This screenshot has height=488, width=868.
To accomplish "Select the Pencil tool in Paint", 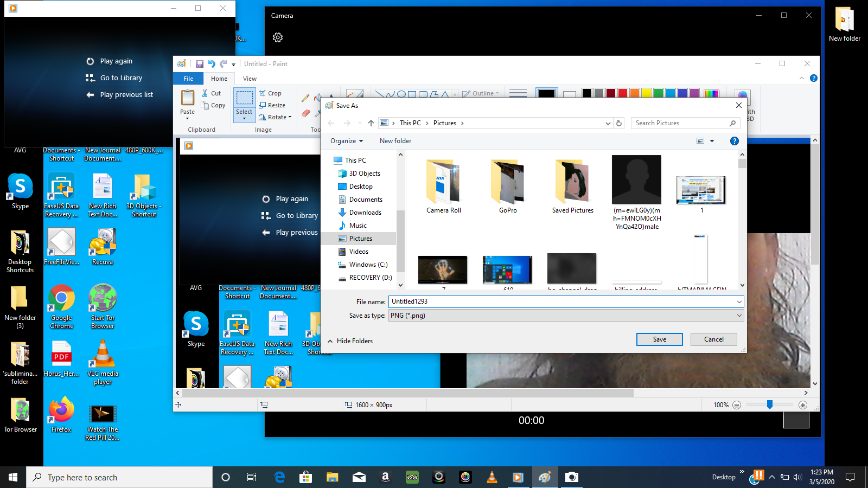I will click(305, 98).
